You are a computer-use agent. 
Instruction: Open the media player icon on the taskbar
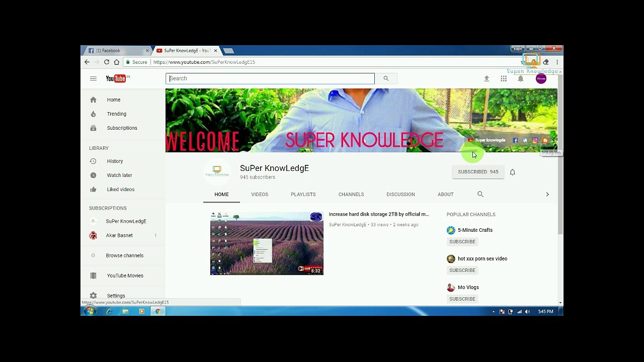tap(141, 312)
